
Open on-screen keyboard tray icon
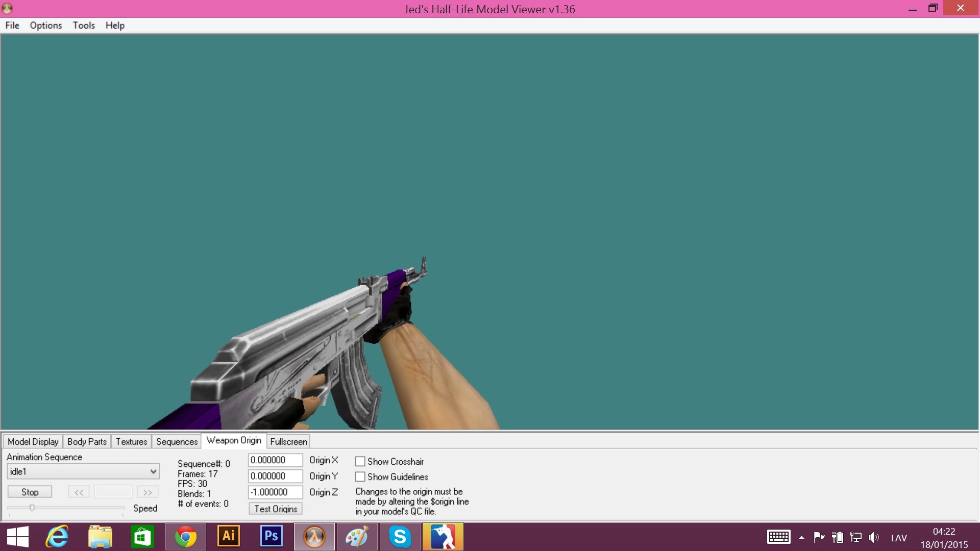pyautogui.click(x=779, y=537)
